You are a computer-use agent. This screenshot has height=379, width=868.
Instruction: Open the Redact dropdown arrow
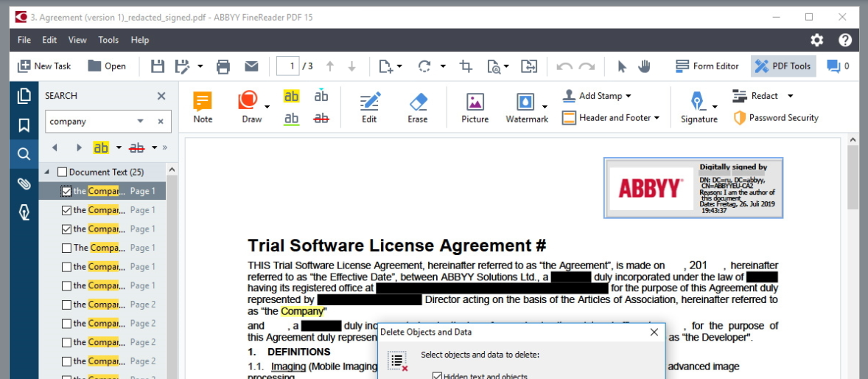click(790, 96)
